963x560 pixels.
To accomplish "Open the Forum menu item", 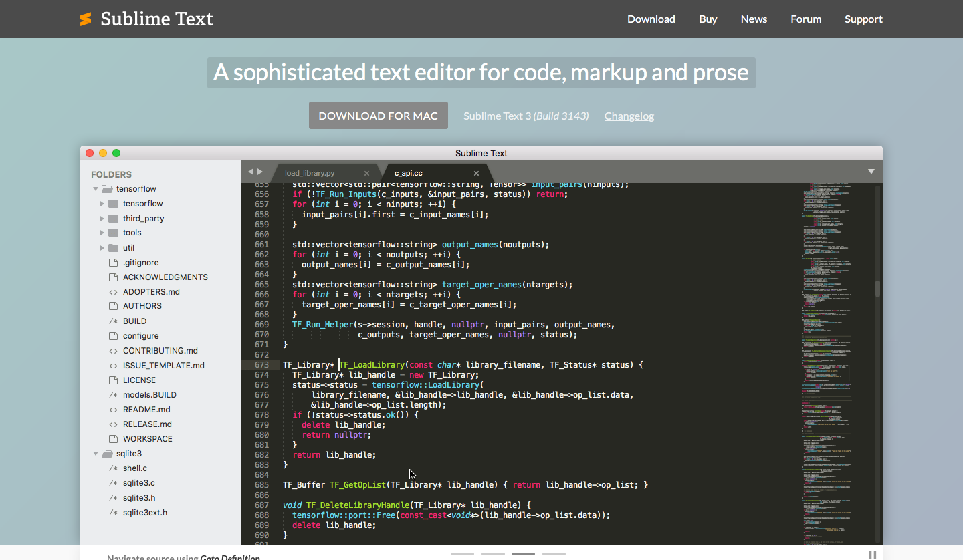I will (x=805, y=19).
